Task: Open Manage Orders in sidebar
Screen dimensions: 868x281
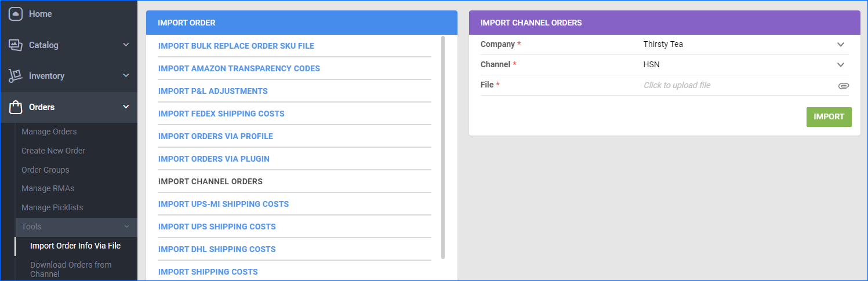Action: [49, 132]
